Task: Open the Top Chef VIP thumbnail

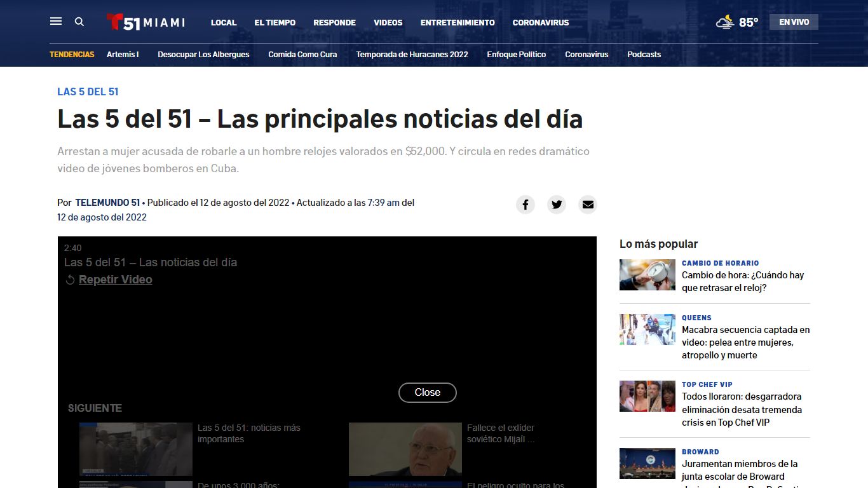Action: [648, 396]
